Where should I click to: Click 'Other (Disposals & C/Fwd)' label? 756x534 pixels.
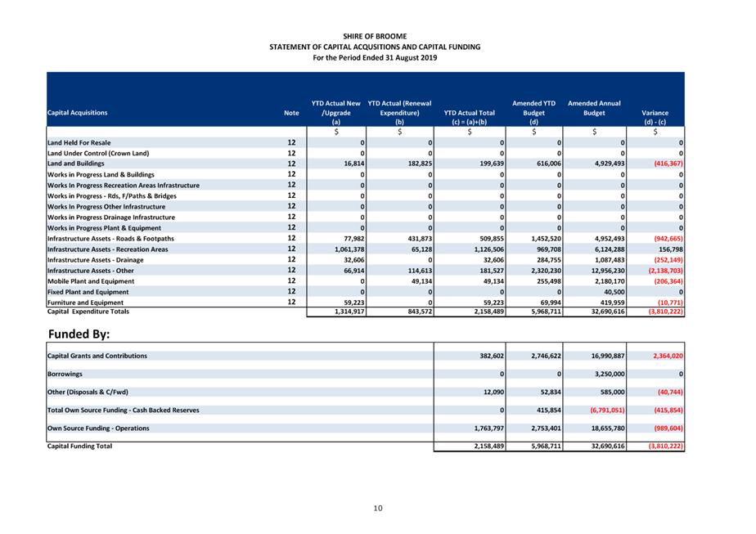coord(88,392)
